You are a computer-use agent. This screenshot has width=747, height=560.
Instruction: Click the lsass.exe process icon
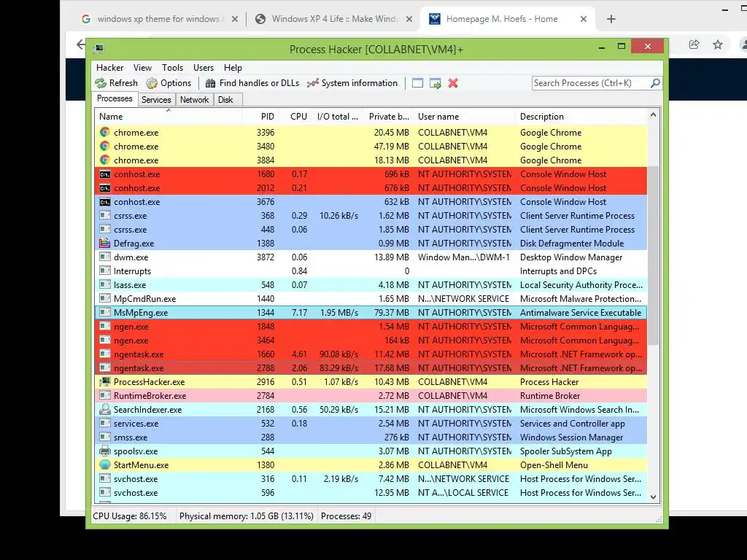pos(105,285)
